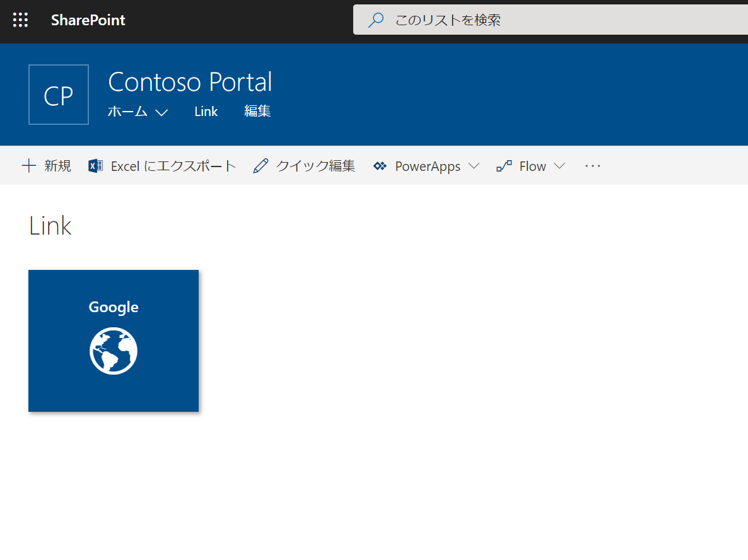Start クイック編集 mode
This screenshot has height=560, width=748.
[x=316, y=165]
